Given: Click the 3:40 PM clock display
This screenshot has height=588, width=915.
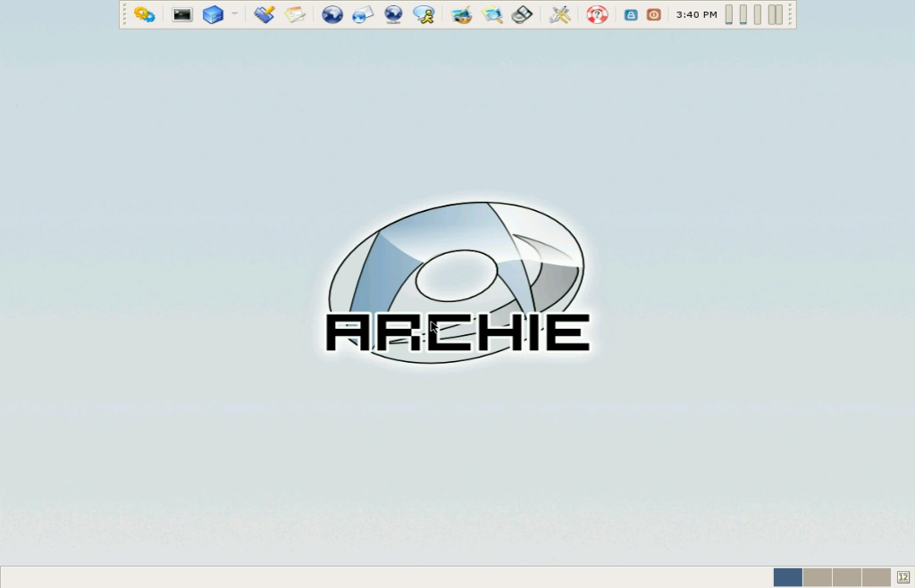Looking at the screenshot, I should click(696, 14).
